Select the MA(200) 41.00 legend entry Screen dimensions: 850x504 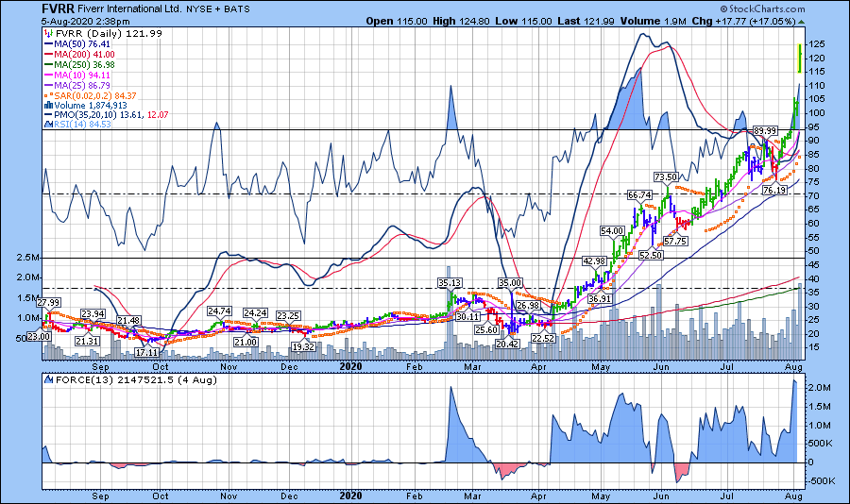pos(76,56)
